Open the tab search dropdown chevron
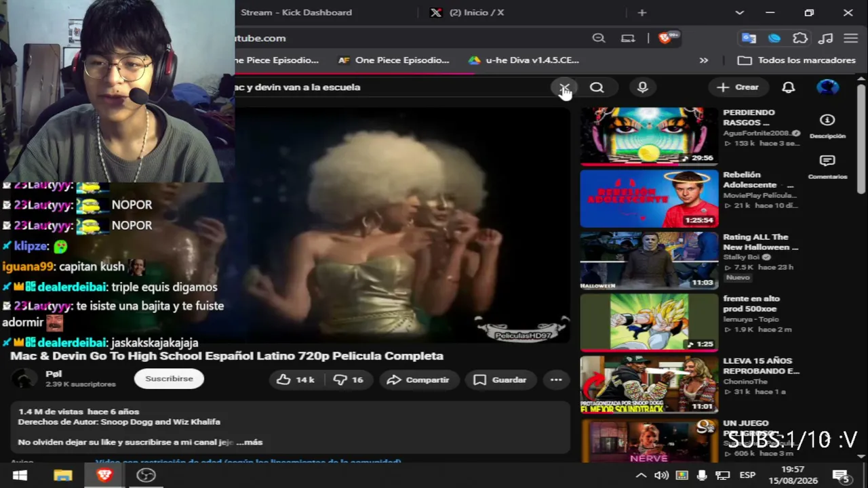 (740, 13)
